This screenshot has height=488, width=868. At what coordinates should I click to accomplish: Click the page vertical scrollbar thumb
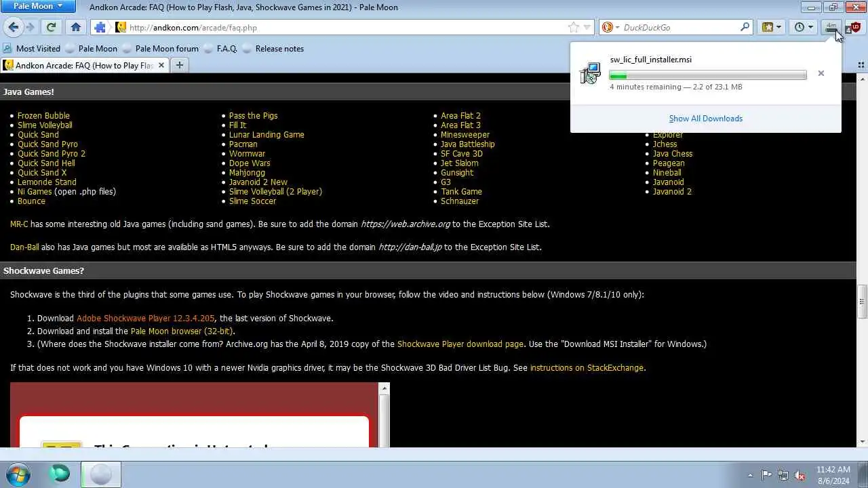click(x=862, y=302)
